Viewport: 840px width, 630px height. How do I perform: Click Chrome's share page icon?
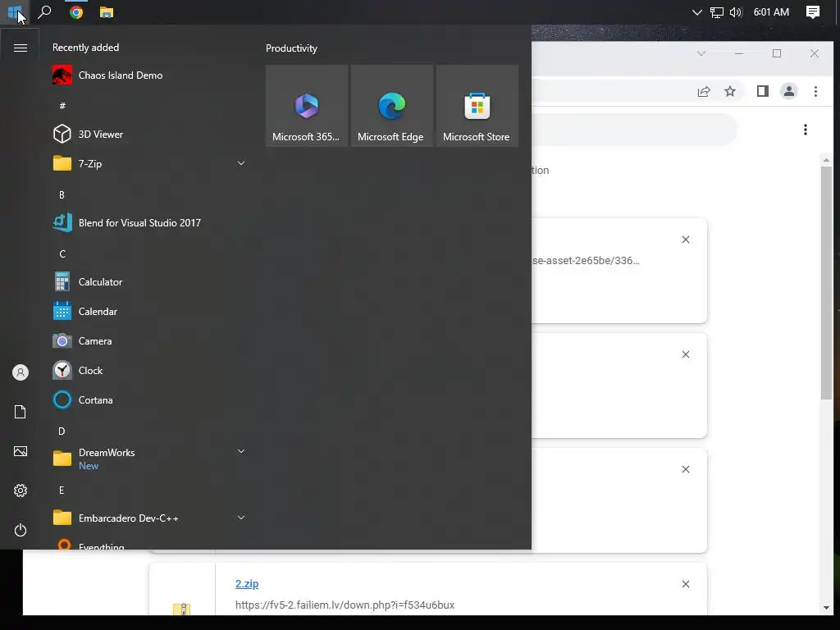point(704,92)
